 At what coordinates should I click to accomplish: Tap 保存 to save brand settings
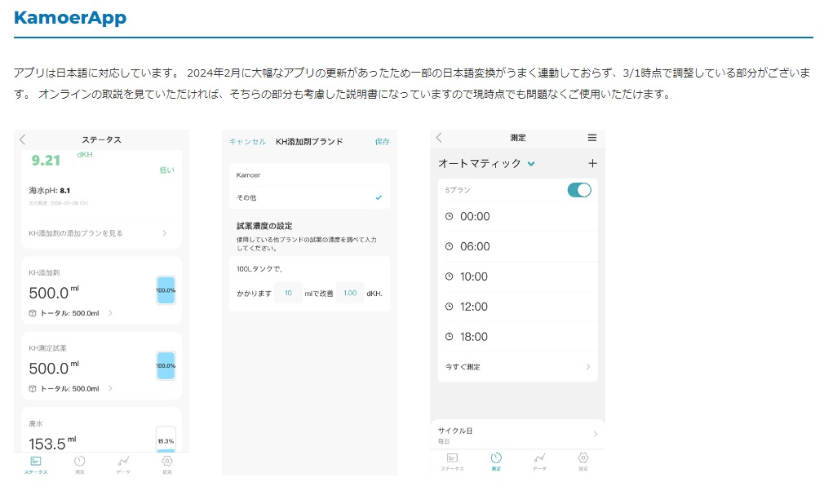click(382, 141)
